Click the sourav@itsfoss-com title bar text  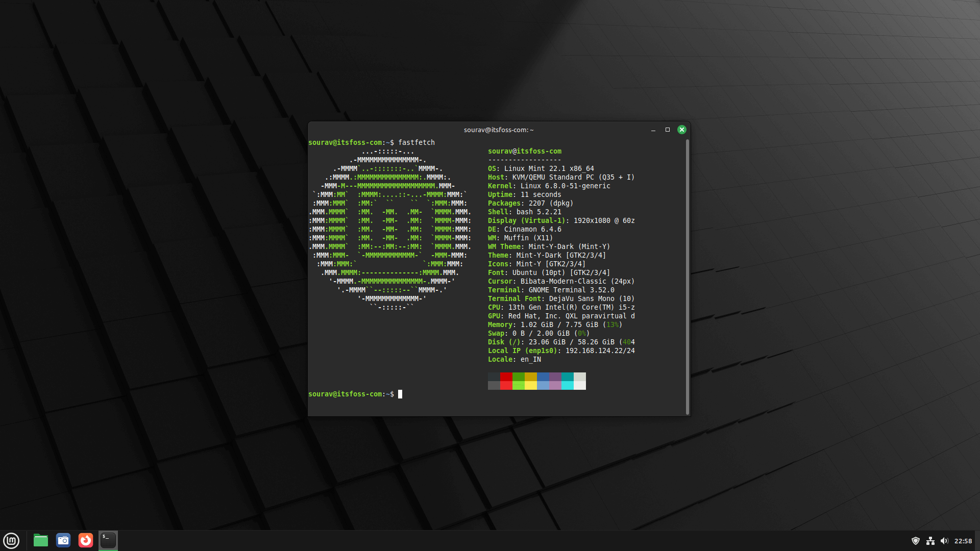pos(499,130)
